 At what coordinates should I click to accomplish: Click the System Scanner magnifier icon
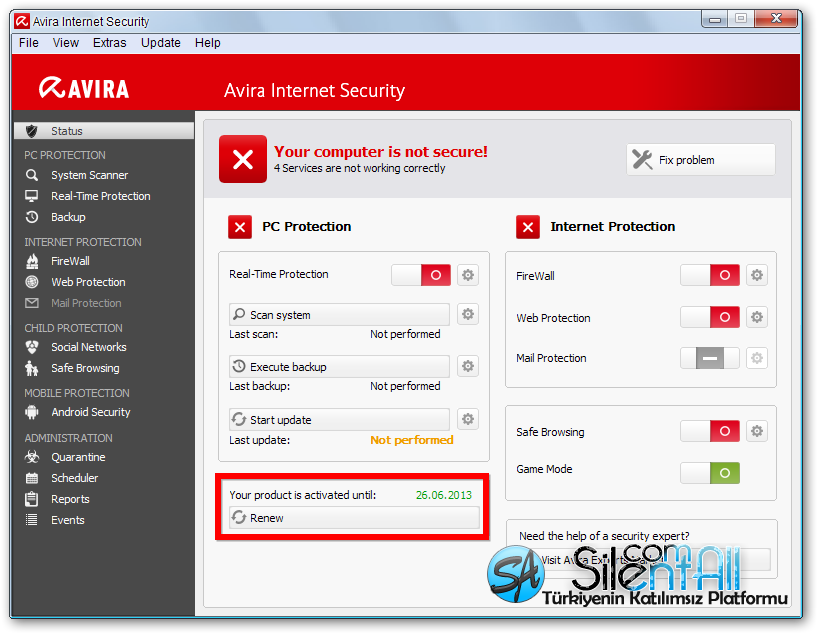coord(32,175)
